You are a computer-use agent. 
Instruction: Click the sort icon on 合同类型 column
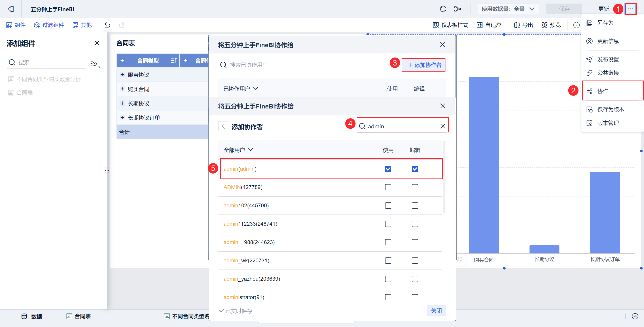point(174,60)
